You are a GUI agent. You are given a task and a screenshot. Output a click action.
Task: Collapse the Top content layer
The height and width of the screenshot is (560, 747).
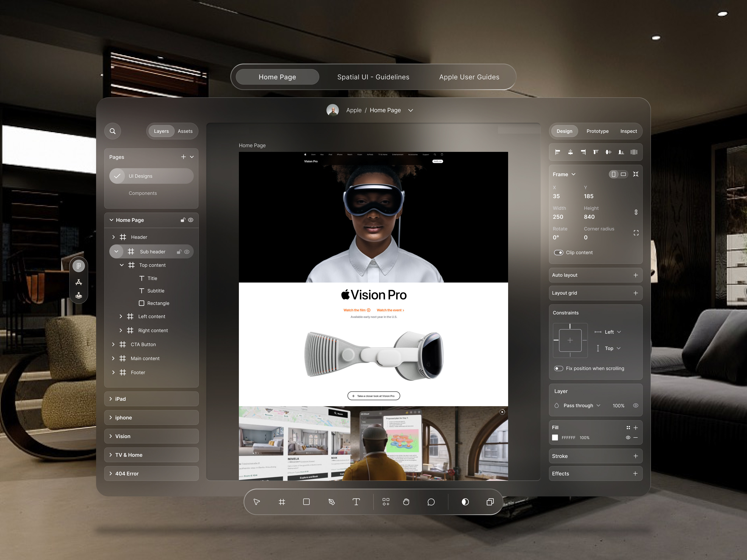[122, 265]
